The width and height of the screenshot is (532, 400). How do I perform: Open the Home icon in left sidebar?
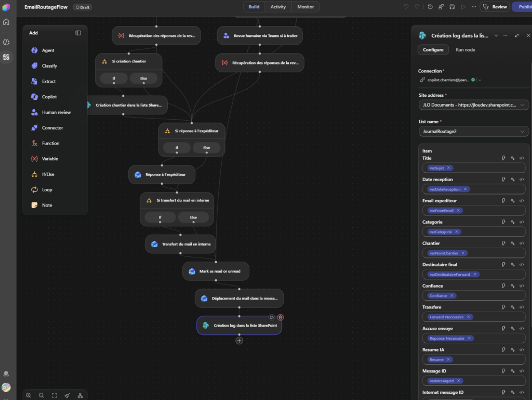tap(6, 22)
